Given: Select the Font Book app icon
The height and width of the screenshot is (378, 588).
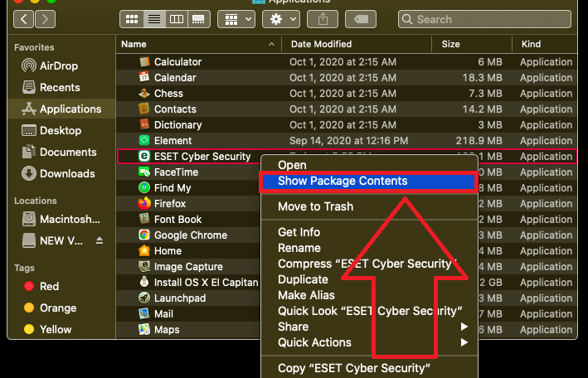Looking at the screenshot, I should coord(144,219).
